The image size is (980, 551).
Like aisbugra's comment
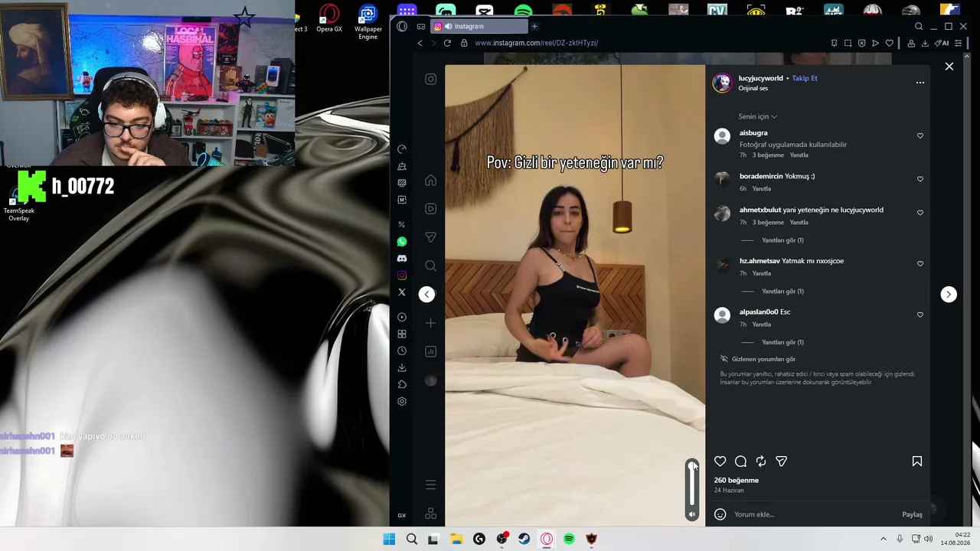point(920,135)
